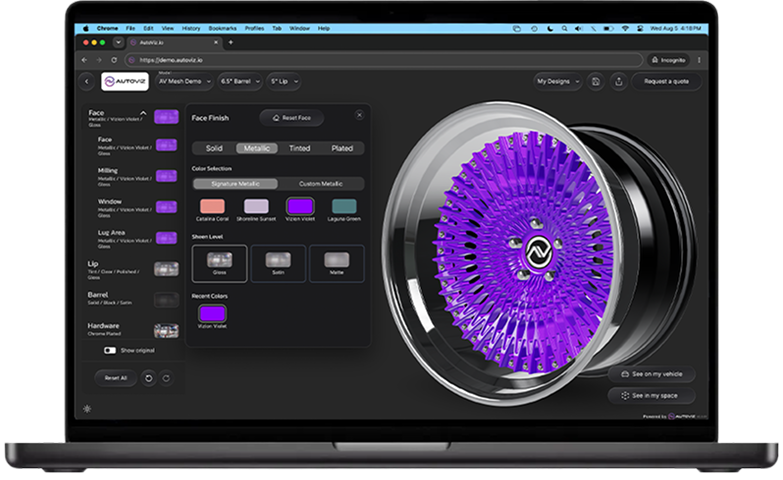Select the Lug Area sub-item
This screenshot has height=480, width=783.
pos(137,239)
